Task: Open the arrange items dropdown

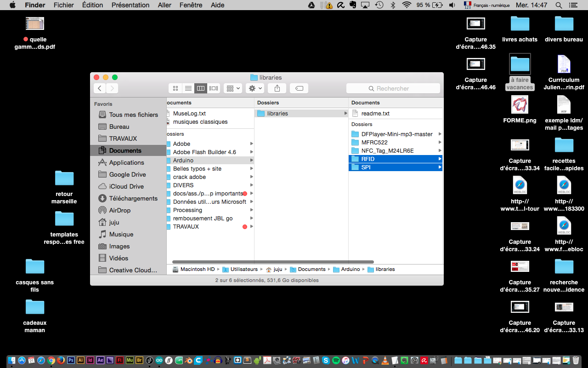Action: [233, 88]
